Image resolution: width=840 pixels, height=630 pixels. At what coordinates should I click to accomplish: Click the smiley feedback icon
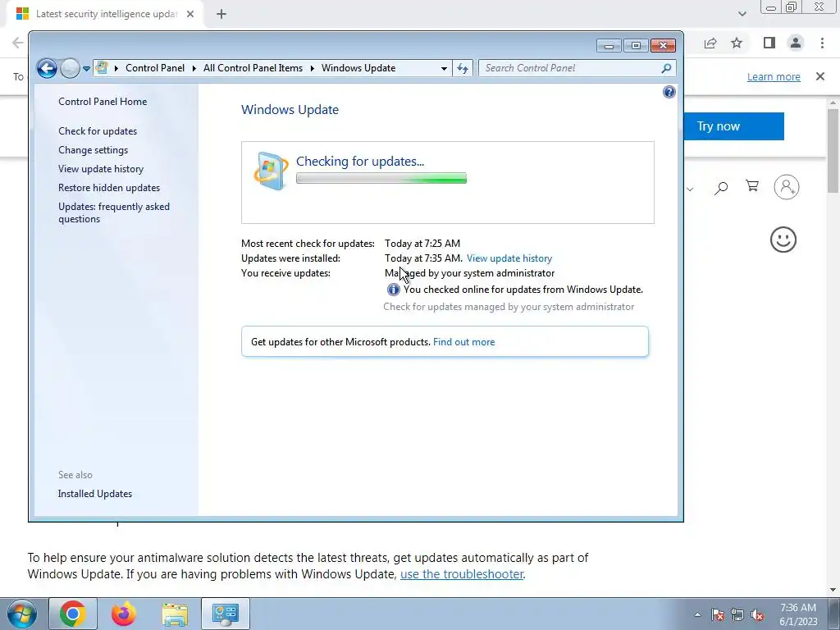click(x=783, y=240)
